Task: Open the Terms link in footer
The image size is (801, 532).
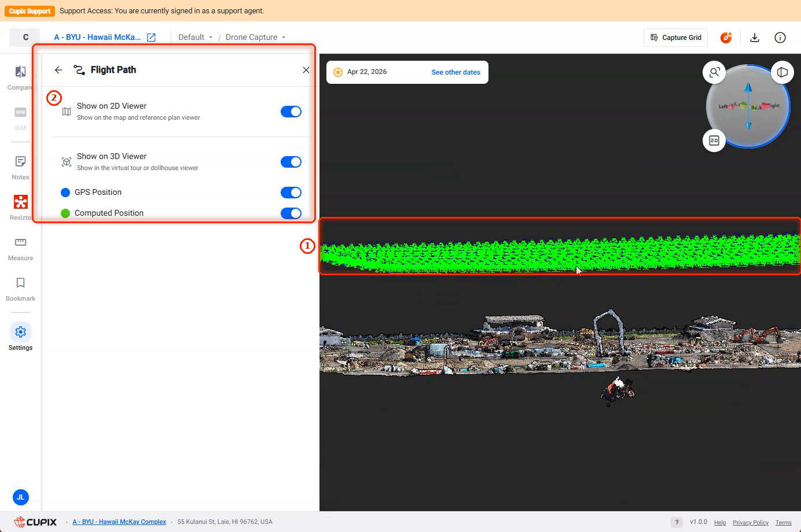Action: [784, 523]
